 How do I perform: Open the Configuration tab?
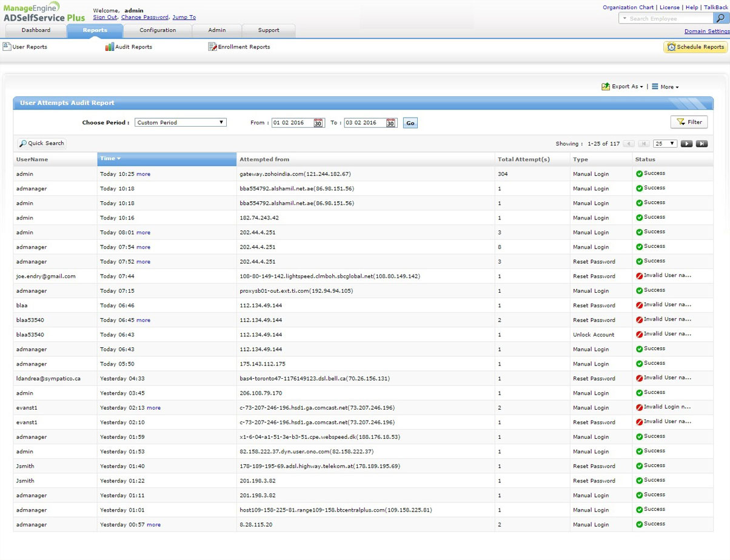(x=158, y=30)
